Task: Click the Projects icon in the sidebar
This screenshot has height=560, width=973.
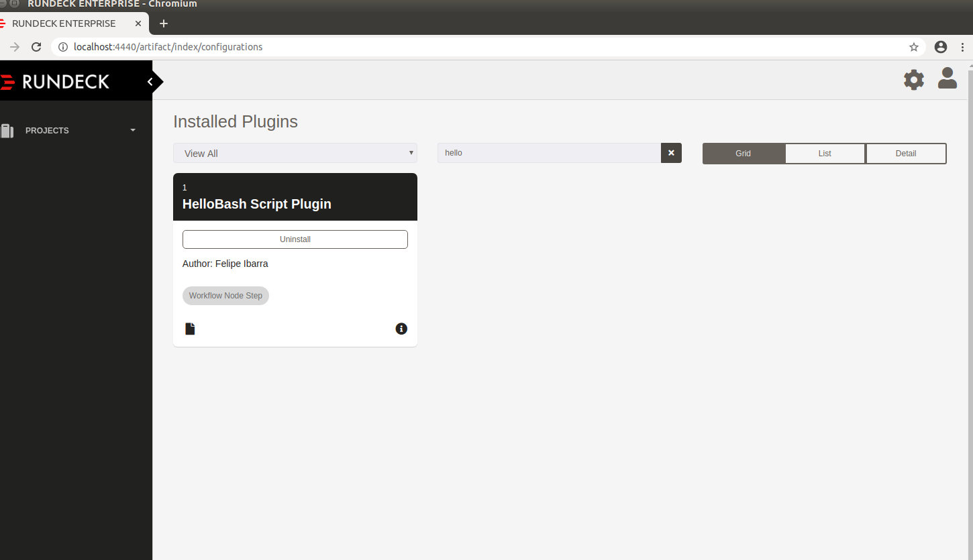Action: pyautogui.click(x=7, y=131)
